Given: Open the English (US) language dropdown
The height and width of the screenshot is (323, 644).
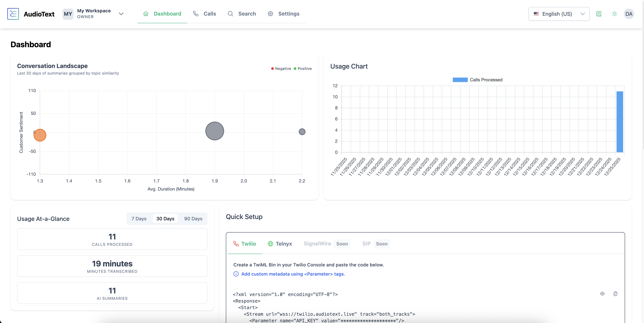Looking at the screenshot, I should [559, 14].
